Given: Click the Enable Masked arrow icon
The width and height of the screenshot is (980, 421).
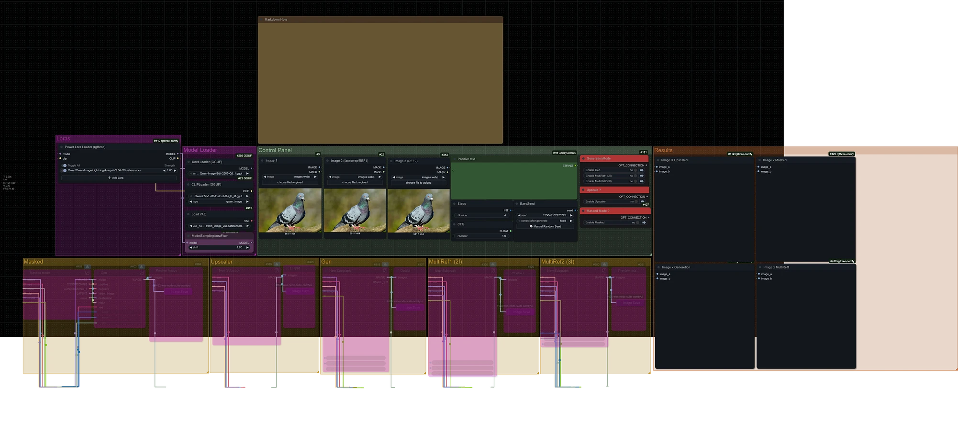Looking at the screenshot, I should 644,222.
